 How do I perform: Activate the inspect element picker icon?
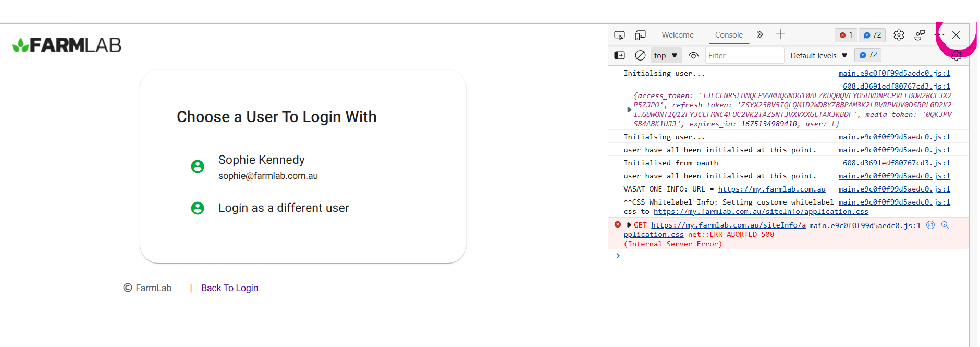point(619,35)
